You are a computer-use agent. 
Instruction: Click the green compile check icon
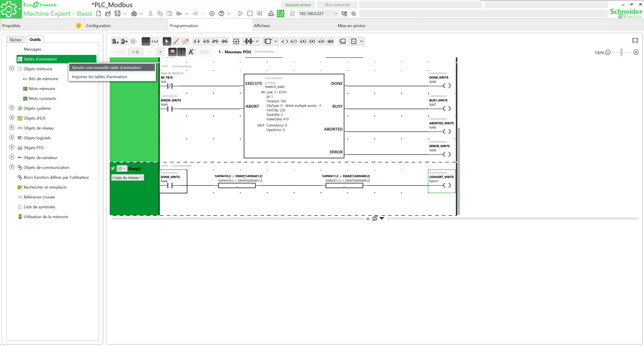281,13
